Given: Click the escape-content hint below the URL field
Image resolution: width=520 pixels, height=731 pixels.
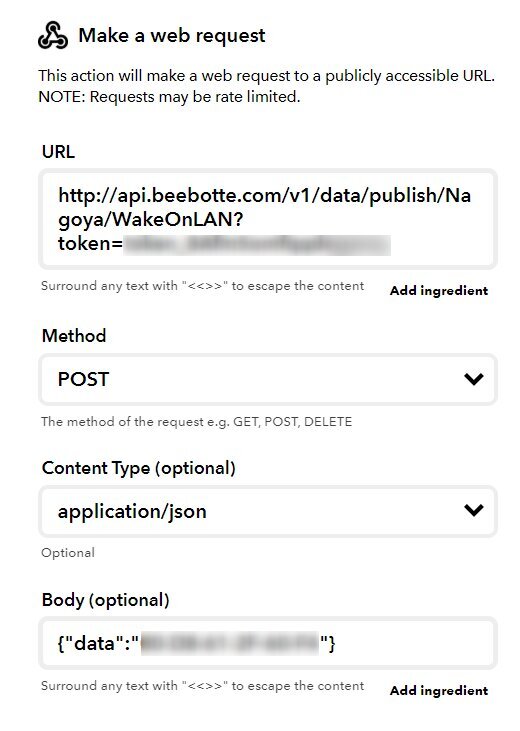Looking at the screenshot, I should pyautogui.click(x=202, y=286).
